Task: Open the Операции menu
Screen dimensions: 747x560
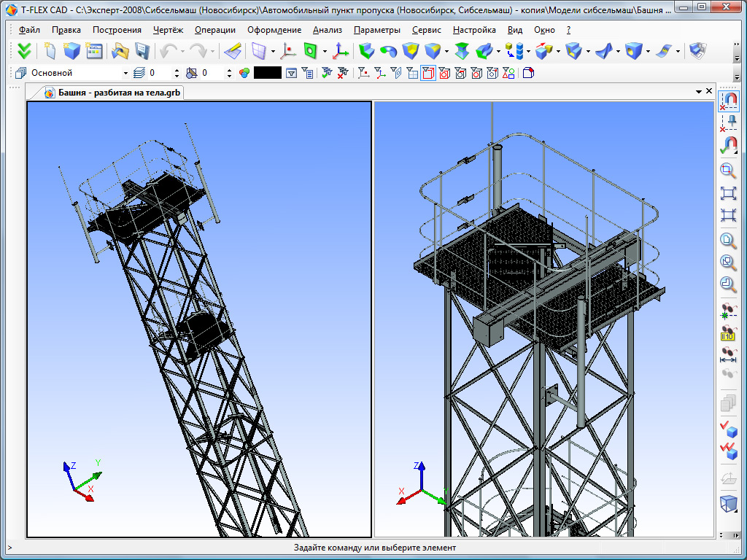Action: [215, 30]
